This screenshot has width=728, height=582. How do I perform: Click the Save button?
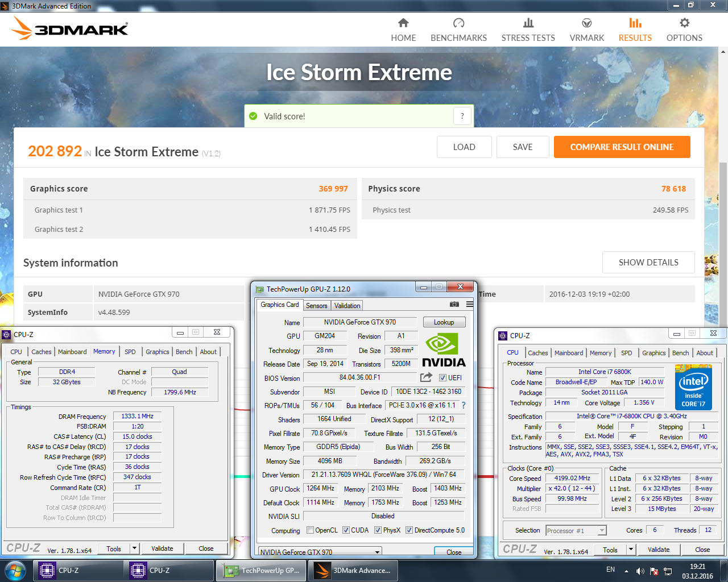click(x=523, y=147)
